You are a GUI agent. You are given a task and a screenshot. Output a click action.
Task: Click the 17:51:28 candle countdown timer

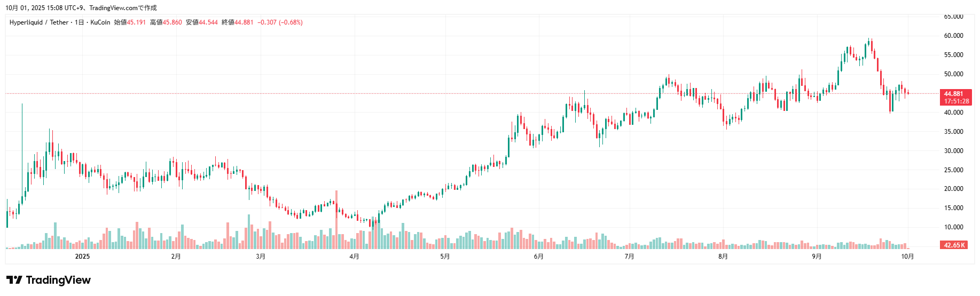pyautogui.click(x=956, y=101)
